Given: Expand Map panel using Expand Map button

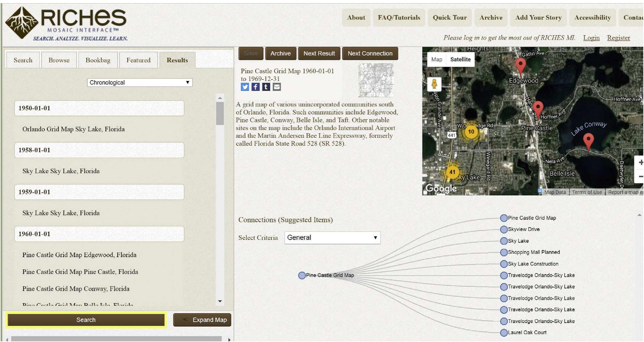Looking at the screenshot, I should click(202, 320).
